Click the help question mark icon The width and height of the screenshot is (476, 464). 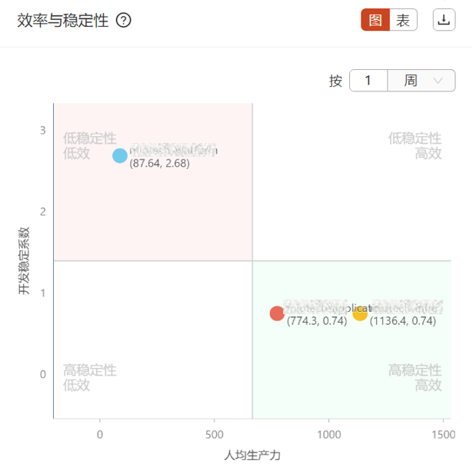[125, 21]
